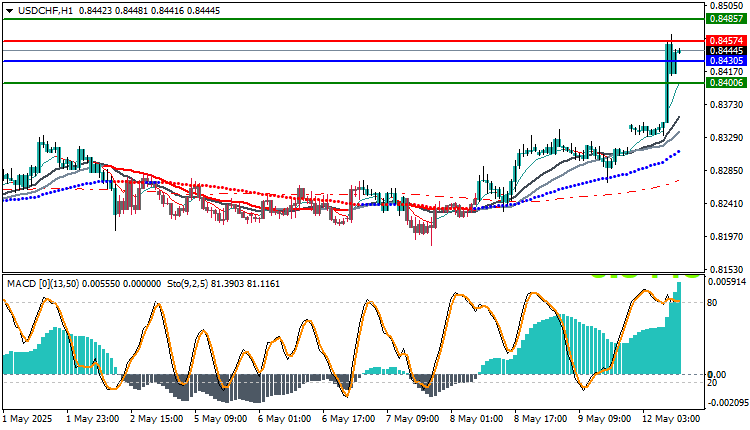Click the 20 stochastic level label
This screenshot has height=430, width=750.
[x=712, y=383]
